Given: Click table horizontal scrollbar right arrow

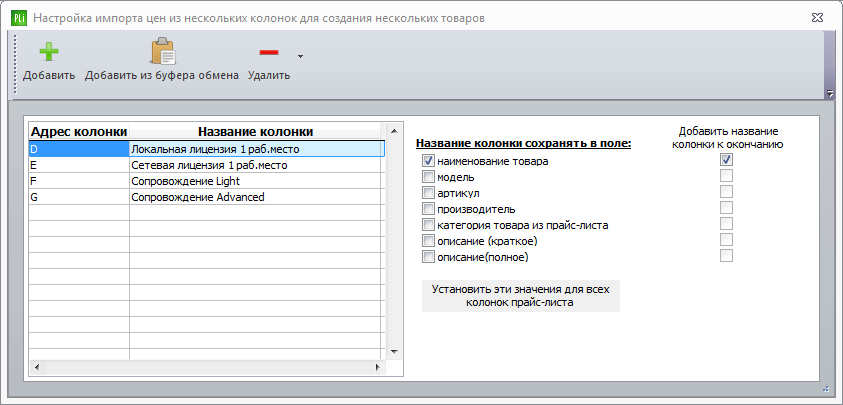Looking at the screenshot, I should (x=378, y=367).
